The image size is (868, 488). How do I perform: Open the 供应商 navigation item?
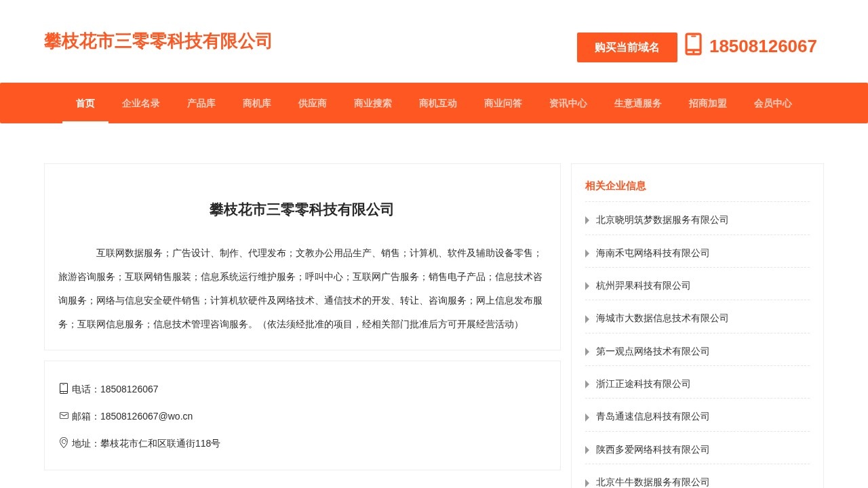(x=311, y=103)
